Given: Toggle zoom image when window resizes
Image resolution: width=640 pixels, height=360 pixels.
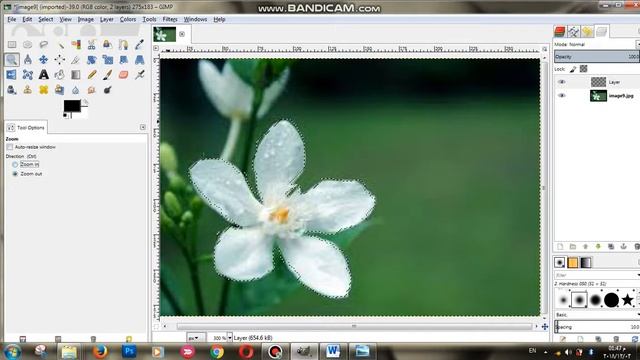Looking at the screenshot, I should pos(544,49).
